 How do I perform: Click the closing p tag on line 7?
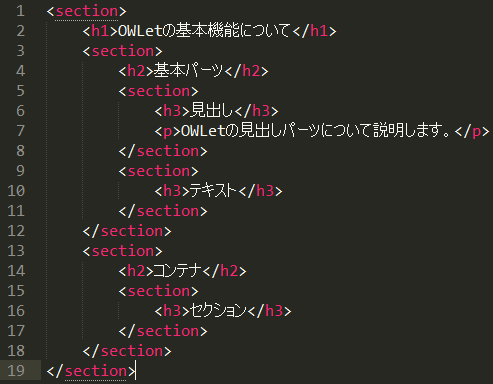click(x=472, y=131)
